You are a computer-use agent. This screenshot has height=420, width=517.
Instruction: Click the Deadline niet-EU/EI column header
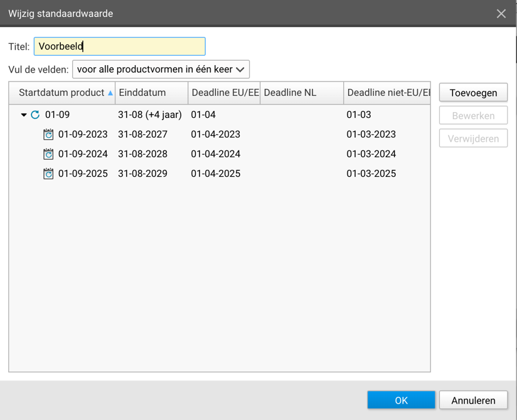387,93
